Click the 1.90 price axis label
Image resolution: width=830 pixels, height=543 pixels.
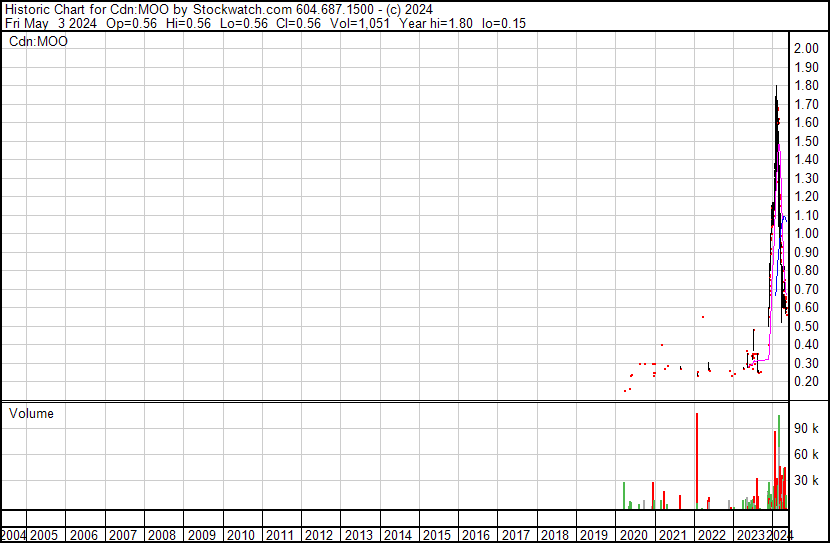click(806, 67)
